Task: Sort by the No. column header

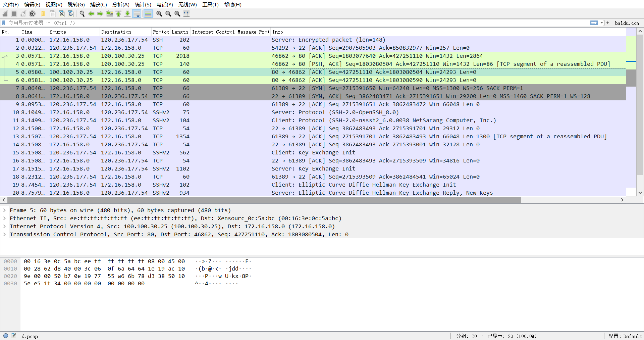Action: pyautogui.click(x=10, y=32)
